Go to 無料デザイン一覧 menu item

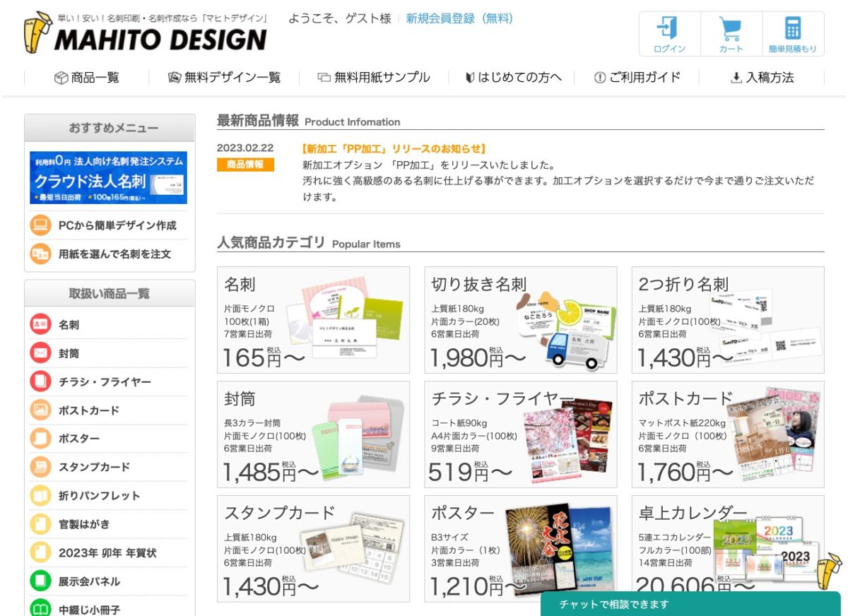(224, 78)
